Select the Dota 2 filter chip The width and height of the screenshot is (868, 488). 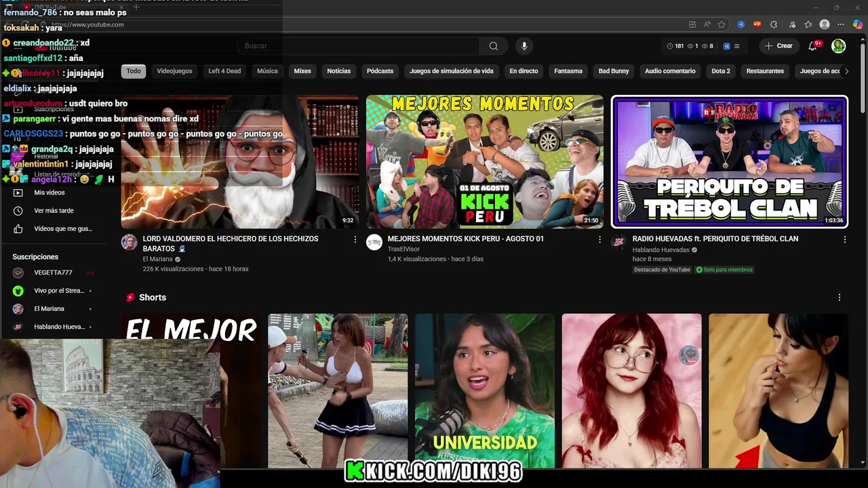coord(721,71)
